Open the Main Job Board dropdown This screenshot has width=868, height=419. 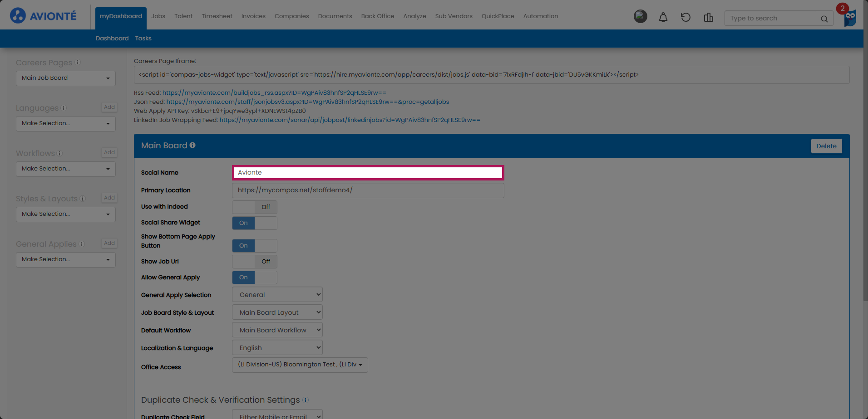66,78
